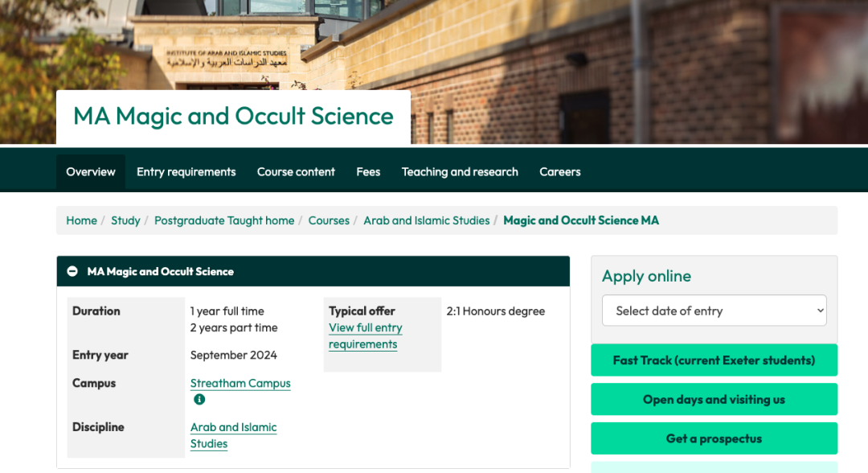Click Fast Track (current Exeter students) button
The height and width of the screenshot is (473, 868).
click(714, 360)
